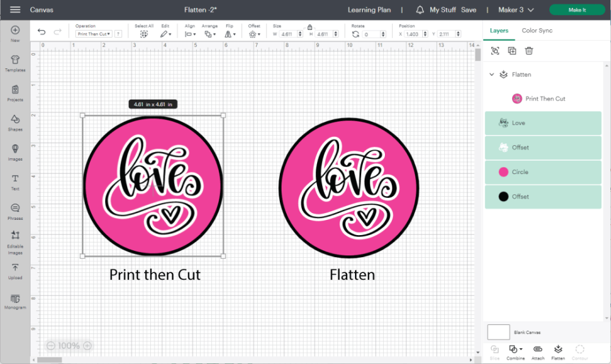The width and height of the screenshot is (611, 364).
Task: Open My Stuff
Action: point(442,10)
